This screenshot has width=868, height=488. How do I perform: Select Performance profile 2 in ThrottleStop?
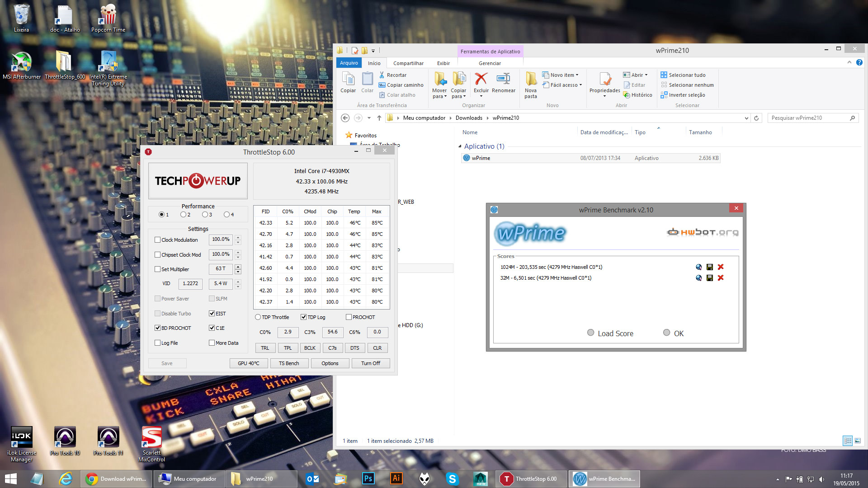pos(183,215)
